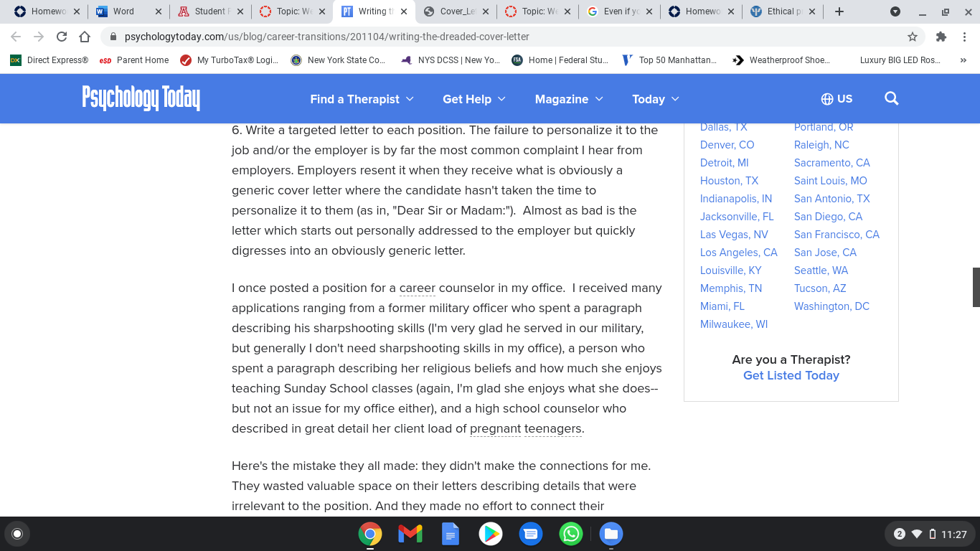Viewport: 980px width, 551px height.
Task: Bookmark this page with the star icon
Action: coord(913,37)
